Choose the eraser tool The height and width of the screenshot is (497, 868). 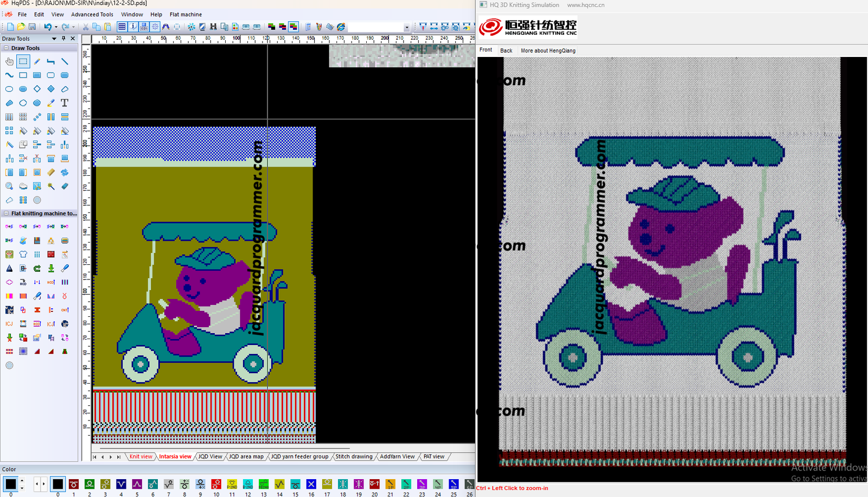click(65, 186)
